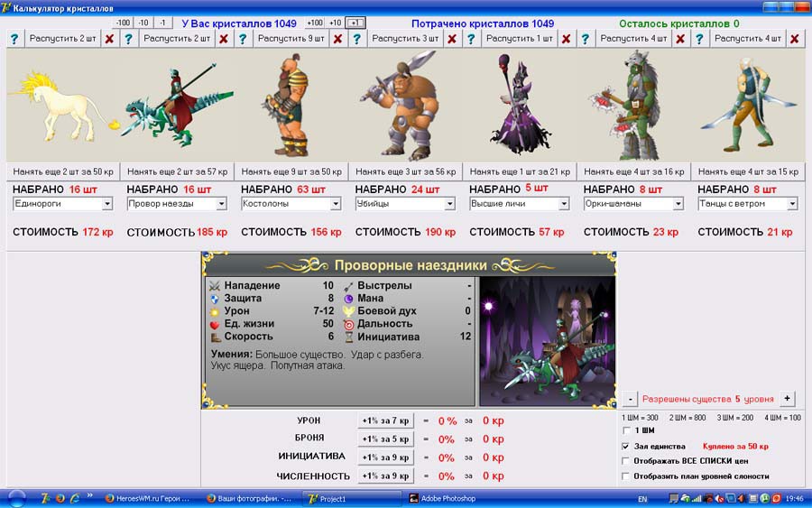Click the Проворные наездники portrait picture
This screenshot has width=812, height=508.
(x=548, y=341)
